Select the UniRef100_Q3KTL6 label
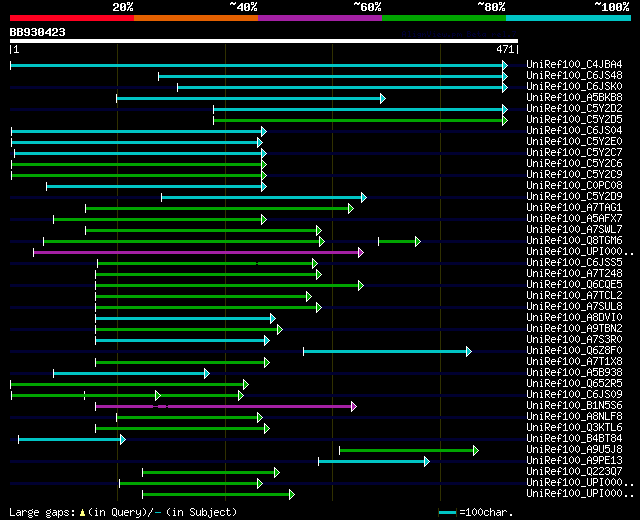 (574, 428)
